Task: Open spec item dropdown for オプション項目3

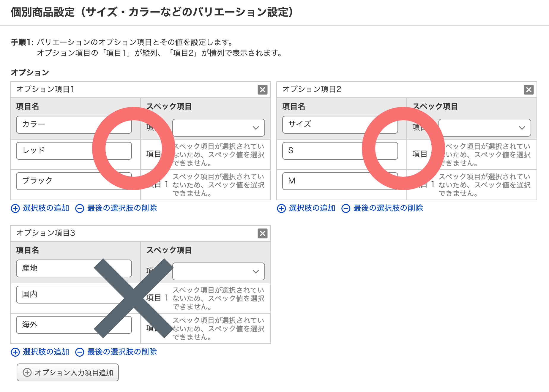Action: point(219,271)
